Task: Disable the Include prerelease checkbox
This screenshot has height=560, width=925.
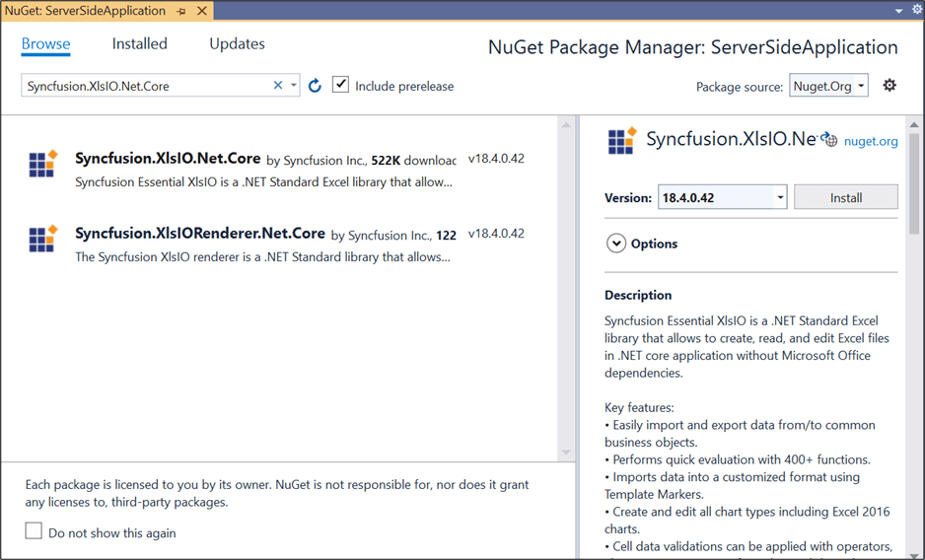Action: click(x=340, y=85)
